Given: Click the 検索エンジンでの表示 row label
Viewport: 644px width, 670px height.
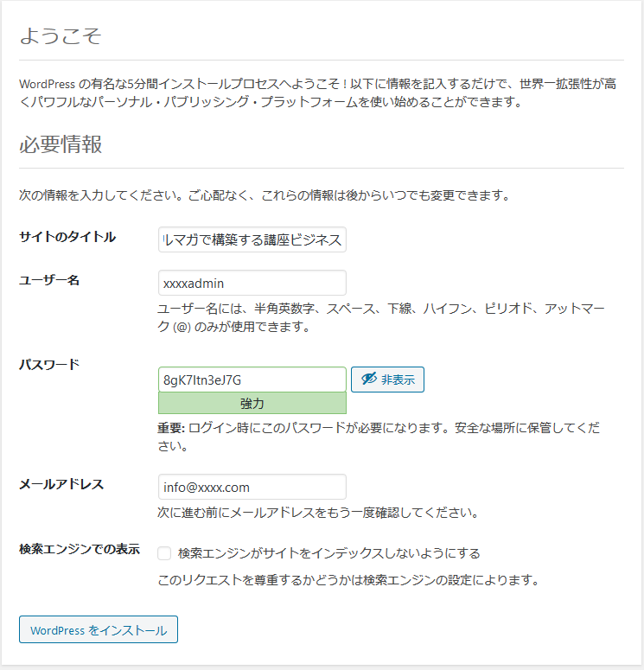Looking at the screenshot, I should tap(80, 550).
